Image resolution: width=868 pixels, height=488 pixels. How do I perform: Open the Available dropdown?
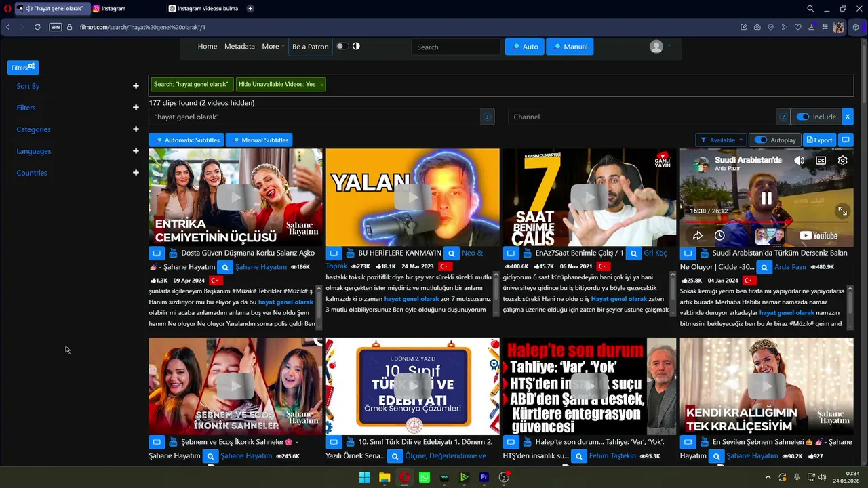[x=721, y=140]
